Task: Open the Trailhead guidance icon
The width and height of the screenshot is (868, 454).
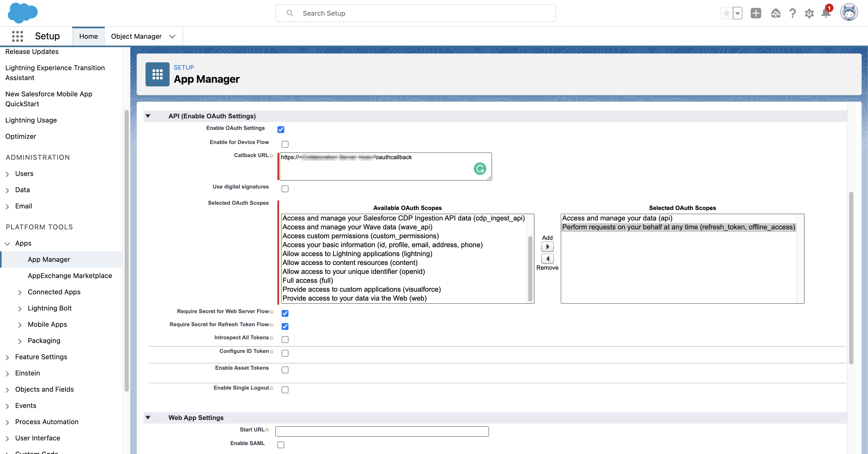Action: point(776,13)
